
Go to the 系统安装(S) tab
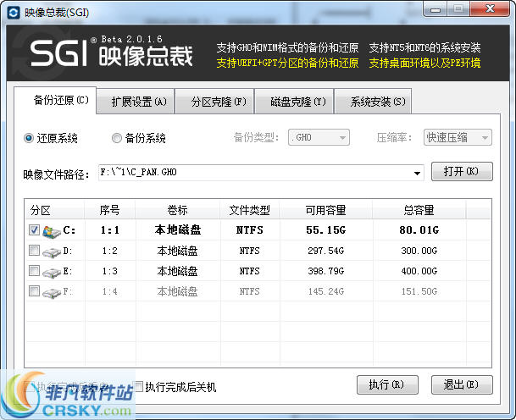(x=373, y=102)
